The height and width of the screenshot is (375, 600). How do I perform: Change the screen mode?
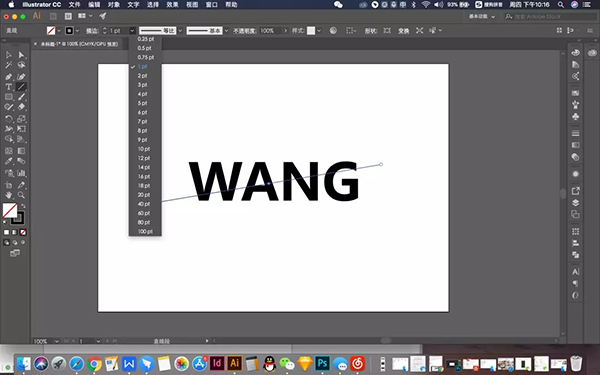(x=15, y=253)
